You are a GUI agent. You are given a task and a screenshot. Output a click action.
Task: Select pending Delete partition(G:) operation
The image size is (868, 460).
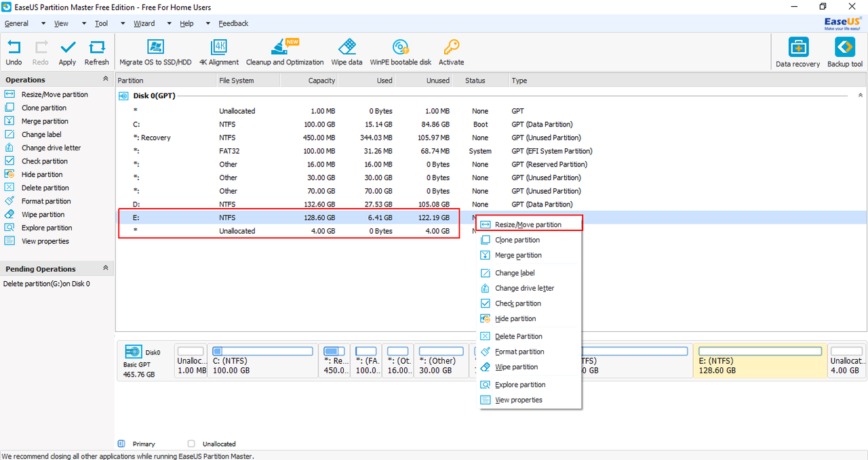tap(47, 284)
